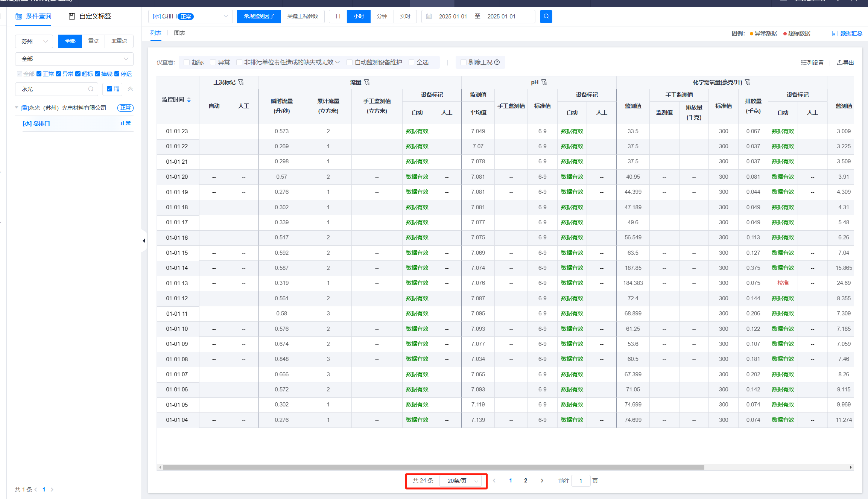This screenshot has width=868, height=499.
Task: Click the 自定义标签 bookmark icon
Action: tap(72, 16)
